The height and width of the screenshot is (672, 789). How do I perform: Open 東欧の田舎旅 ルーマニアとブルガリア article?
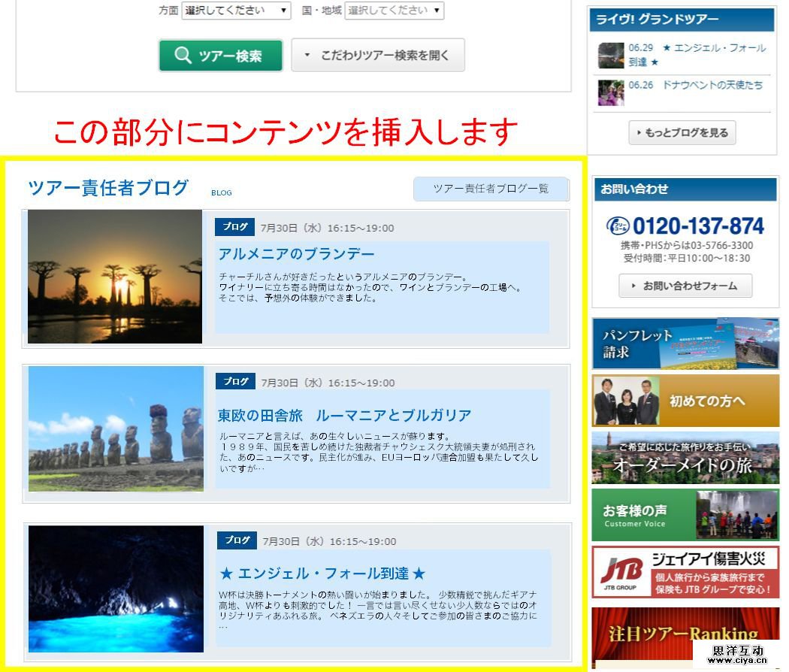click(x=345, y=415)
